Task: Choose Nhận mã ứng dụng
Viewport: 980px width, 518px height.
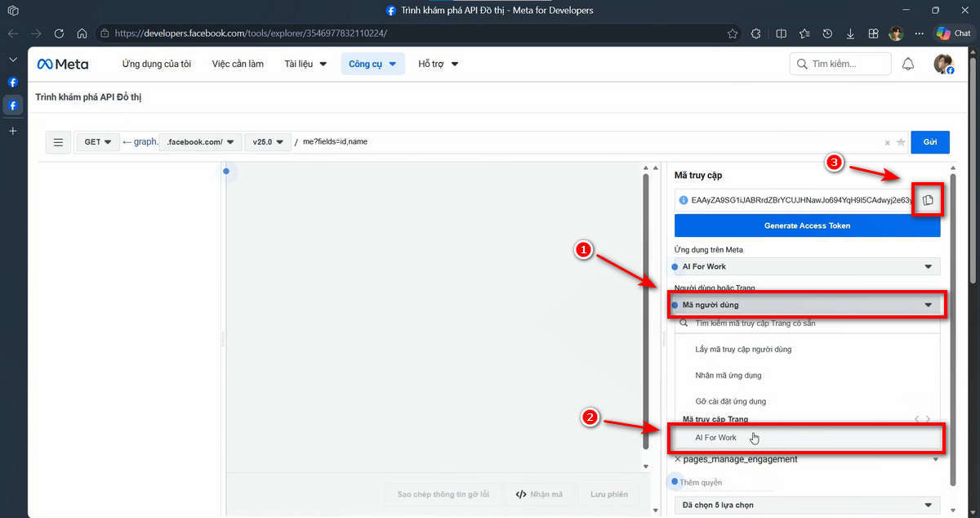Action: point(728,375)
